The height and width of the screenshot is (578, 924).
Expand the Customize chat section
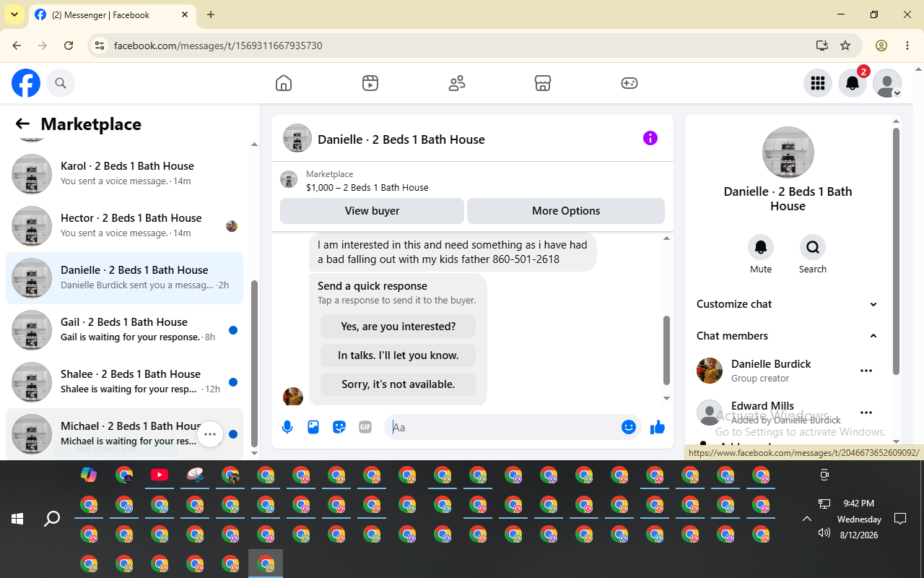[x=788, y=304]
